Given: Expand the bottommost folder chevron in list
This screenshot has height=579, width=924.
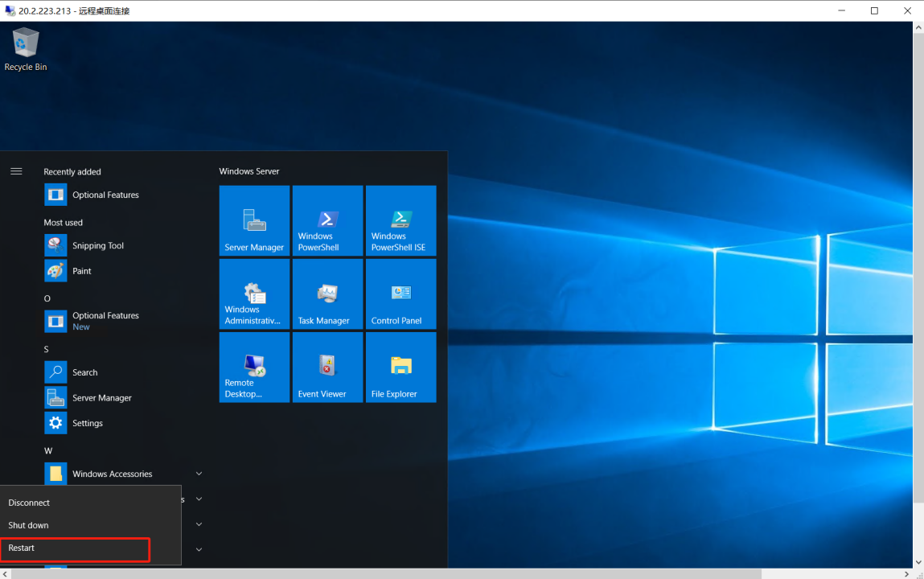Looking at the screenshot, I should click(x=199, y=549).
